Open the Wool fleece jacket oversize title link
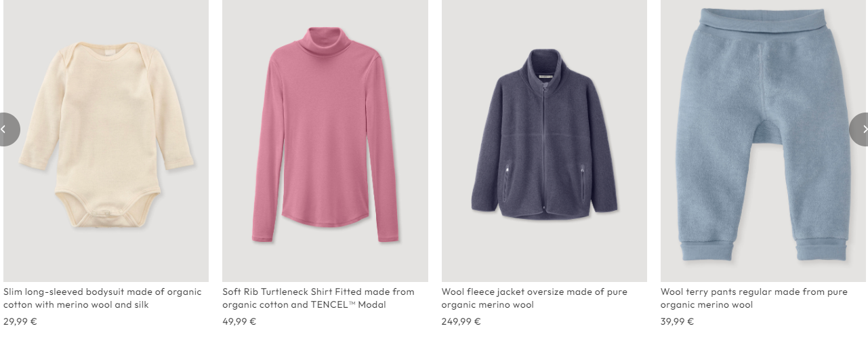This screenshot has width=868, height=343. (x=535, y=298)
